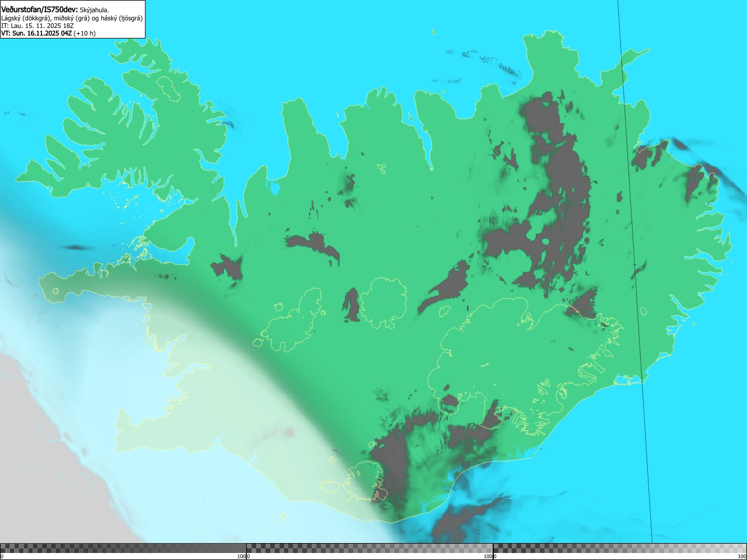The image size is (747, 560).
Task: Click the light grey high-cloud color scale bar
Action: [x=620, y=548]
